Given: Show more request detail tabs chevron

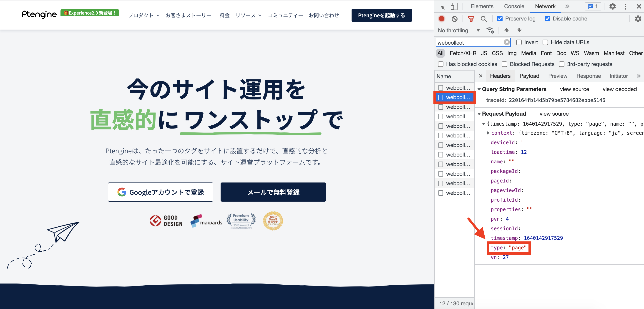Looking at the screenshot, I should pyautogui.click(x=639, y=76).
